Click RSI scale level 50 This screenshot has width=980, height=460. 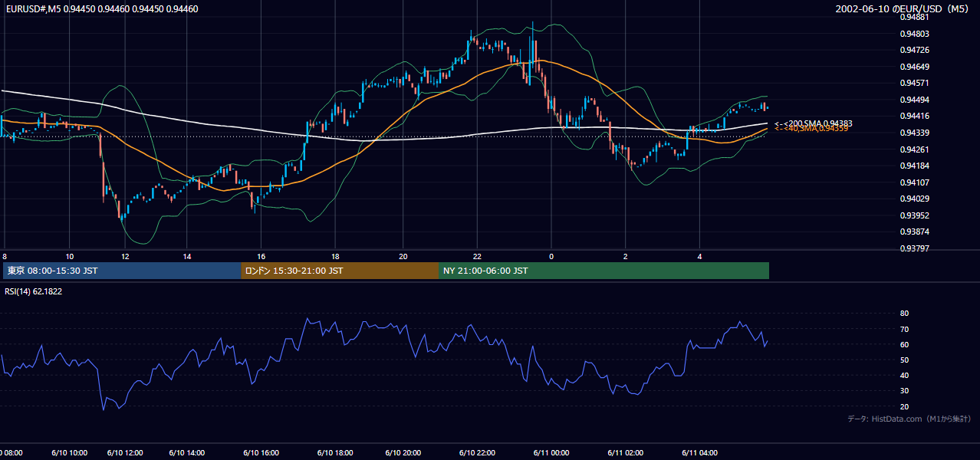click(904, 360)
